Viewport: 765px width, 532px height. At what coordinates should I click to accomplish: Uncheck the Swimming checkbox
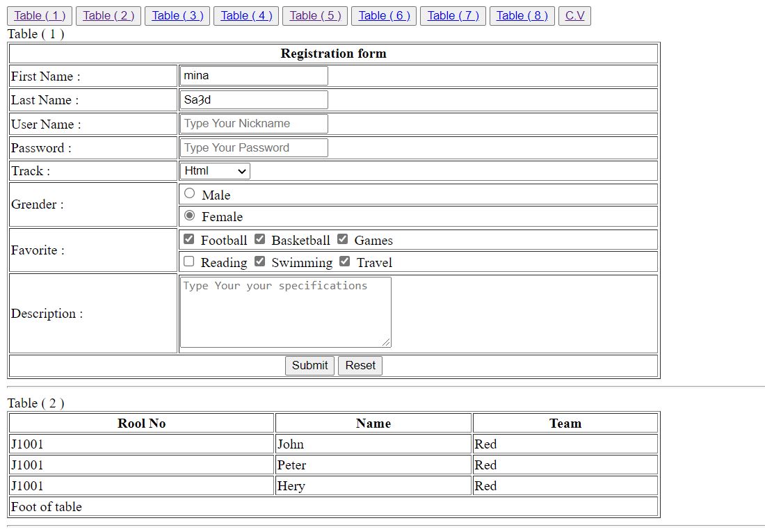(x=259, y=261)
